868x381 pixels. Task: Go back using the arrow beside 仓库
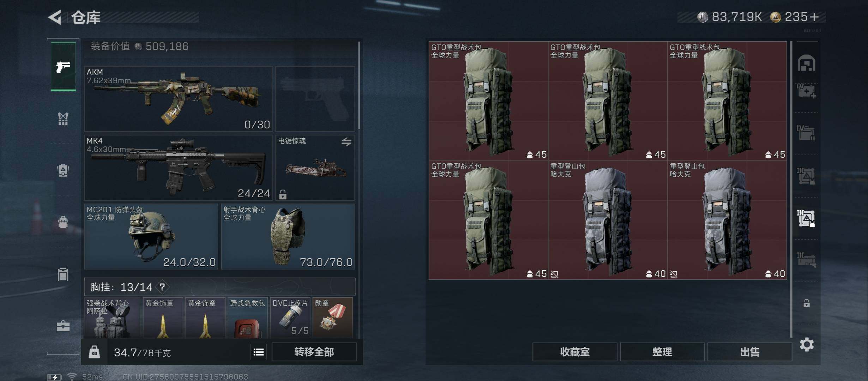55,17
